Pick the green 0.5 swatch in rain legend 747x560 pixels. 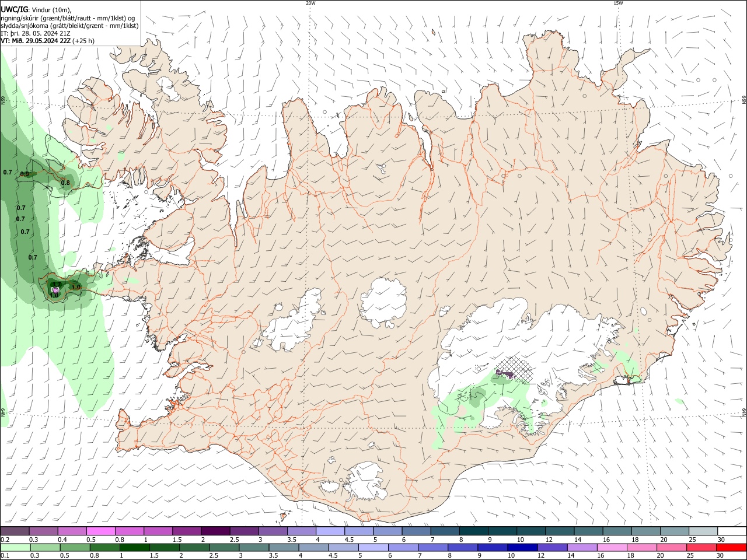pyautogui.click(x=75, y=548)
